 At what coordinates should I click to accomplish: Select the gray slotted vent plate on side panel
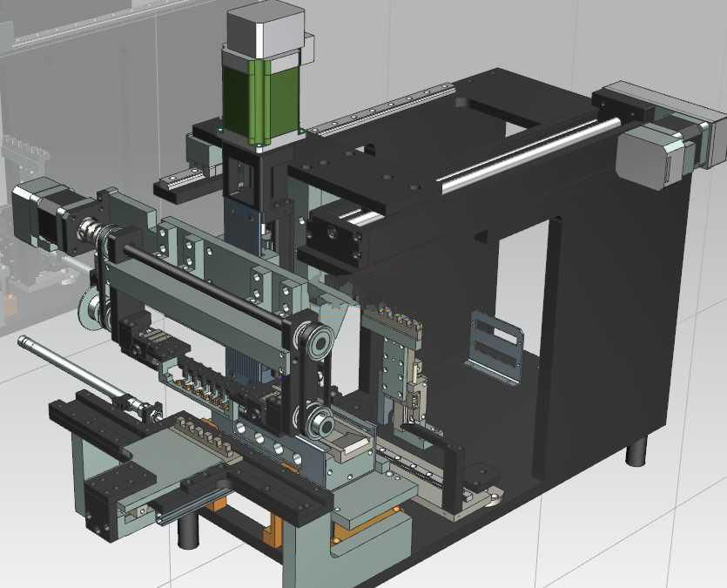[495, 347]
